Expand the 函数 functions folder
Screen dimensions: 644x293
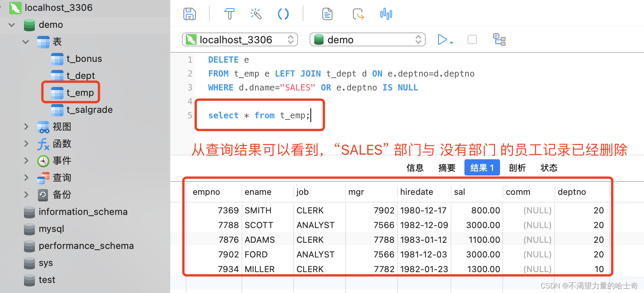[26, 143]
